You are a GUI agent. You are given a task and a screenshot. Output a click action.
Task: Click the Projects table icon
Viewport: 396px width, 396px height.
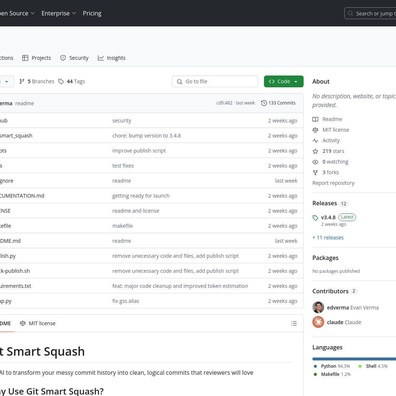(x=25, y=58)
